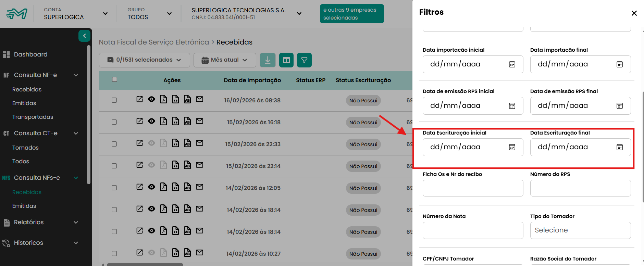The width and height of the screenshot is (644, 266).
Task: Click the Número da Nota input field
Action: tap(473, 230)
